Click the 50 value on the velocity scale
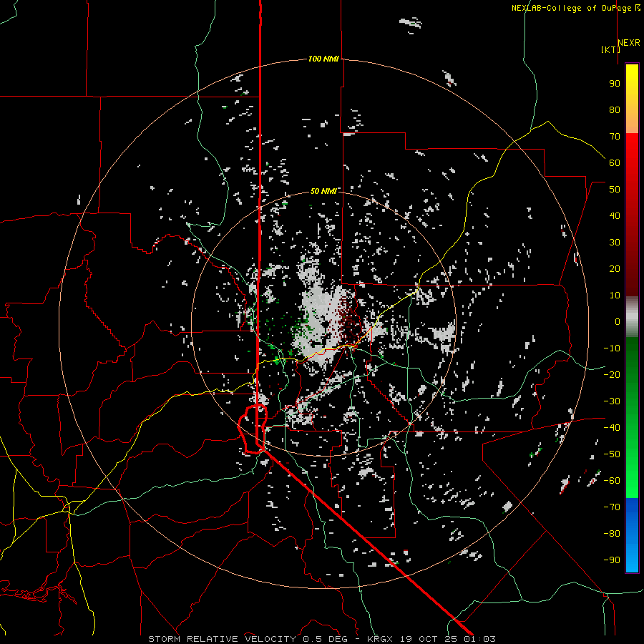The height and width of the screenshot is (644, 644). [x=615, y=190]
